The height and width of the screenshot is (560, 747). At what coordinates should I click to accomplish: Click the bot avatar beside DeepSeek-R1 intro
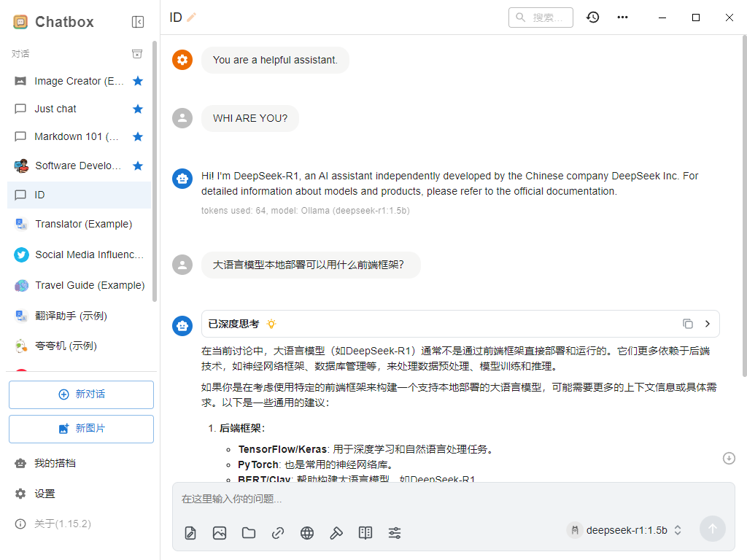(x=182, y=179)
